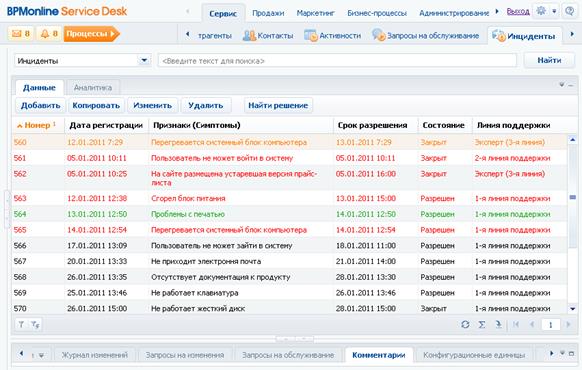Open the bell notifications icon showing 8
Screen dimensions: 582x370
(49, 34)
